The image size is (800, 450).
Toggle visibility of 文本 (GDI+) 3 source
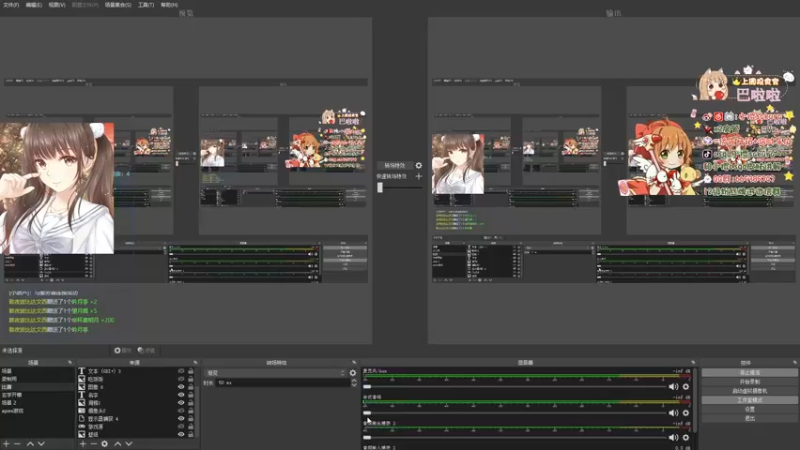click(x=181, y=371)
